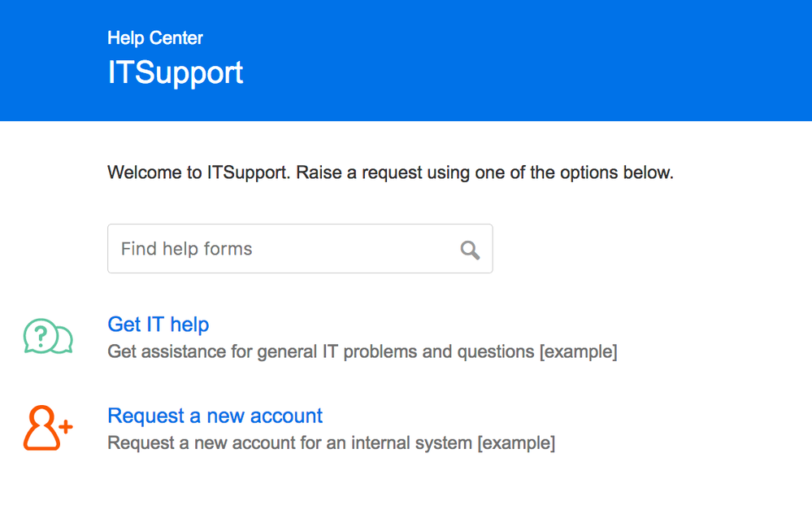Click the green chat bubbles help icon
This screenshot has width=812, height=510.
(48, 338)
